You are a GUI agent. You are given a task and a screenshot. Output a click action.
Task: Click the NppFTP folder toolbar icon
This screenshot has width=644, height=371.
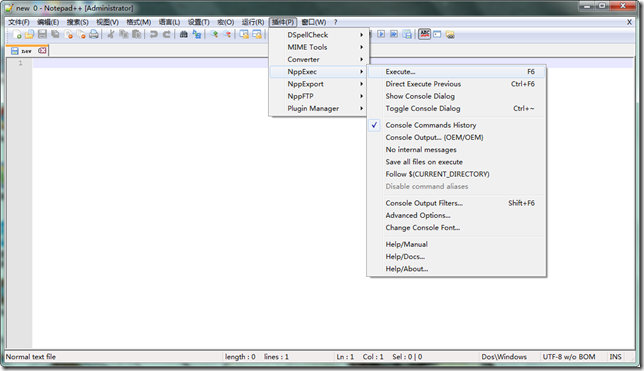click(450, 35)
